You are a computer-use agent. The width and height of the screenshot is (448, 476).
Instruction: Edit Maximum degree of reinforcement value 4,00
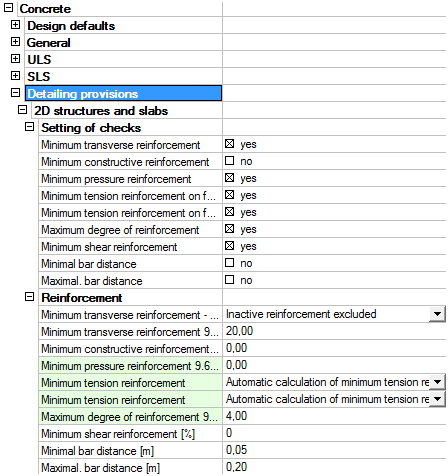pyautogui.click(x=334, y=416)
